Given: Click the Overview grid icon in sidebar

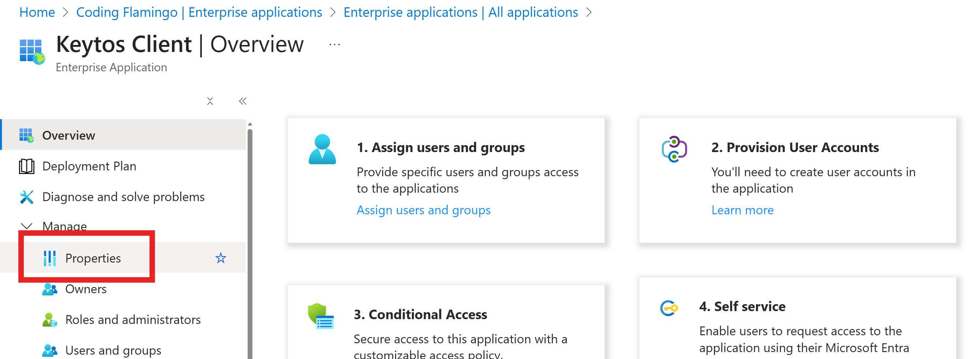Looking at the screenshot, I should 27,134.
